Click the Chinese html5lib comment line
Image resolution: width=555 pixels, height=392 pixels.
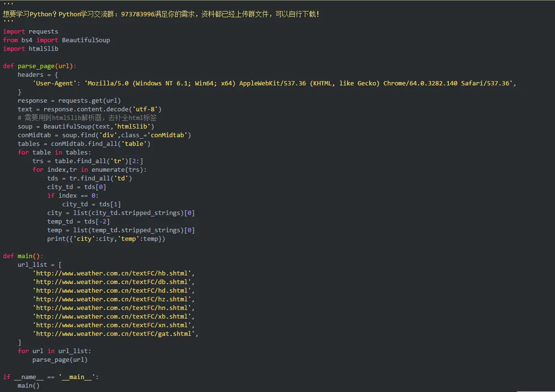coord(87,118)
